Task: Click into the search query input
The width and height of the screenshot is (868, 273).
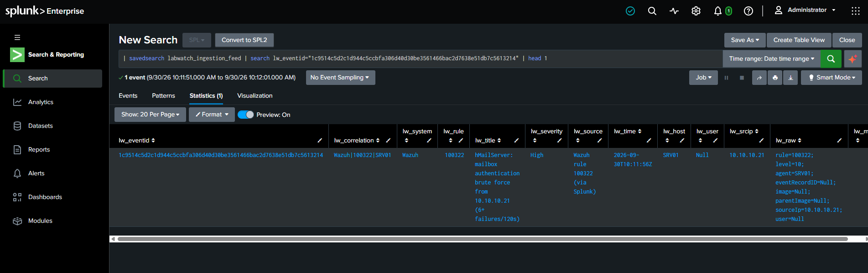Action: (x=420, y=58)
